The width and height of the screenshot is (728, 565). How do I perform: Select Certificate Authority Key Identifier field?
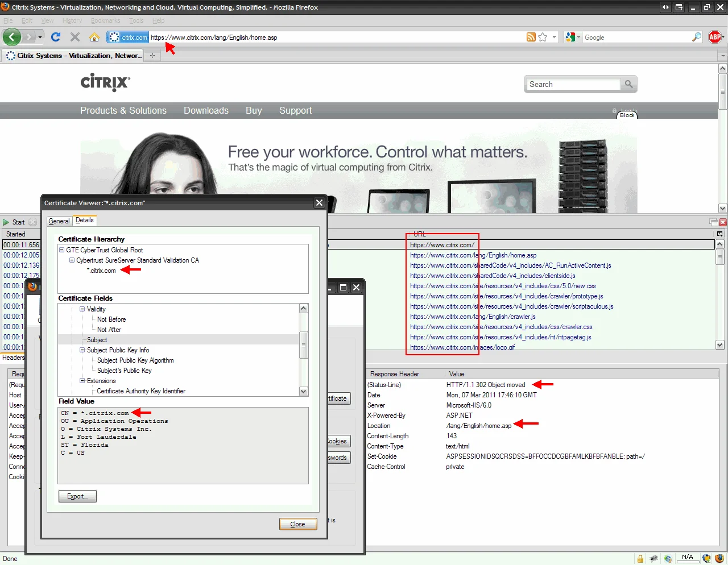(x=141, y=391)
